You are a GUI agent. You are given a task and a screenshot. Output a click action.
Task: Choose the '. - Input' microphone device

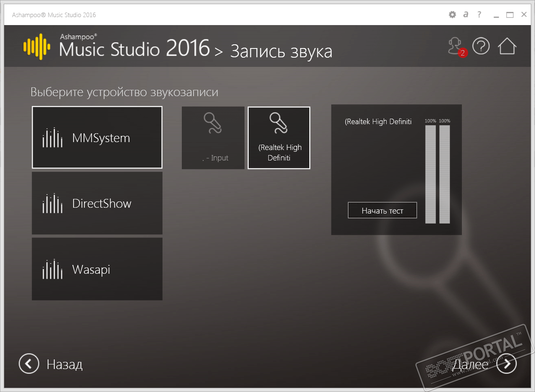point(213,137)
